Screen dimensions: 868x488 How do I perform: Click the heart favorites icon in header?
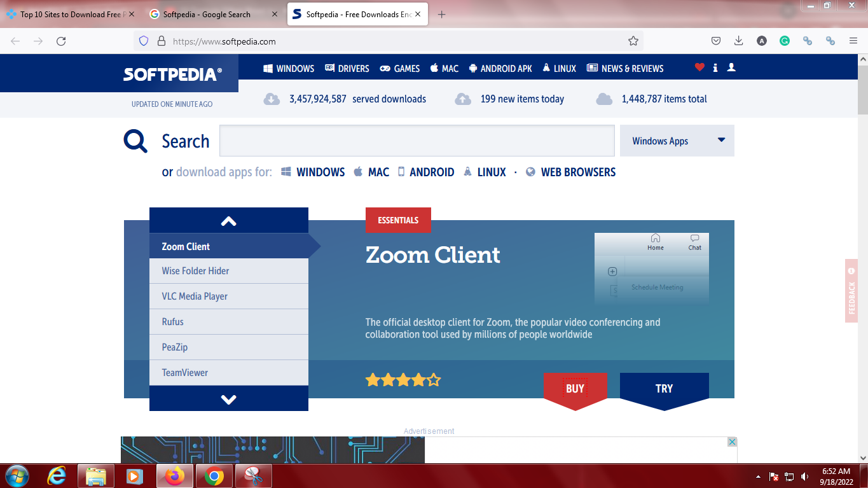(699, 67)
